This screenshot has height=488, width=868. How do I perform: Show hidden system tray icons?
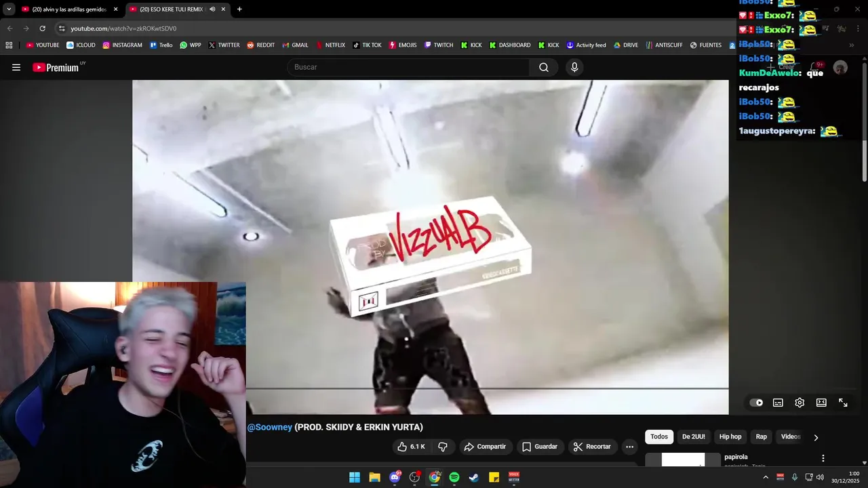pyautogui.click(x=766, y=477)
